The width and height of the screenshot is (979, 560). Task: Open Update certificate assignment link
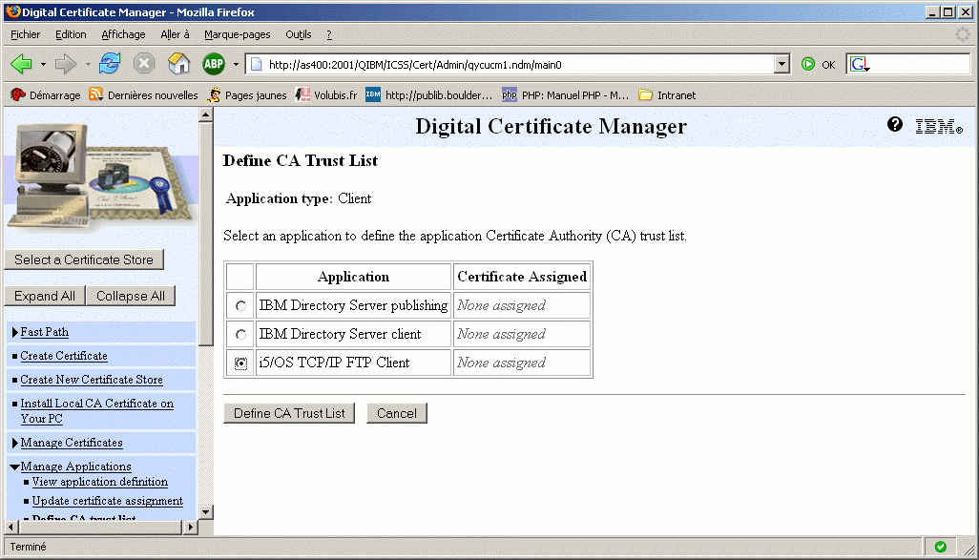(108, 501)
